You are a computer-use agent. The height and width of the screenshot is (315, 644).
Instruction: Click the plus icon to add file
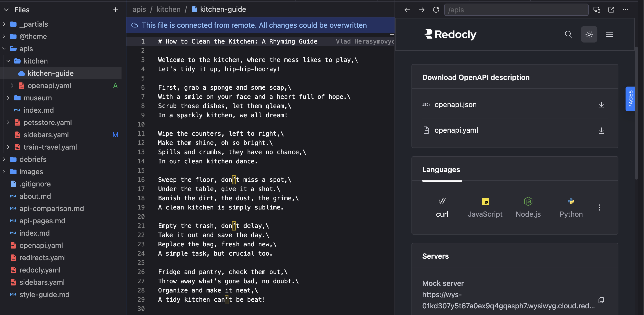coord(116,10)
